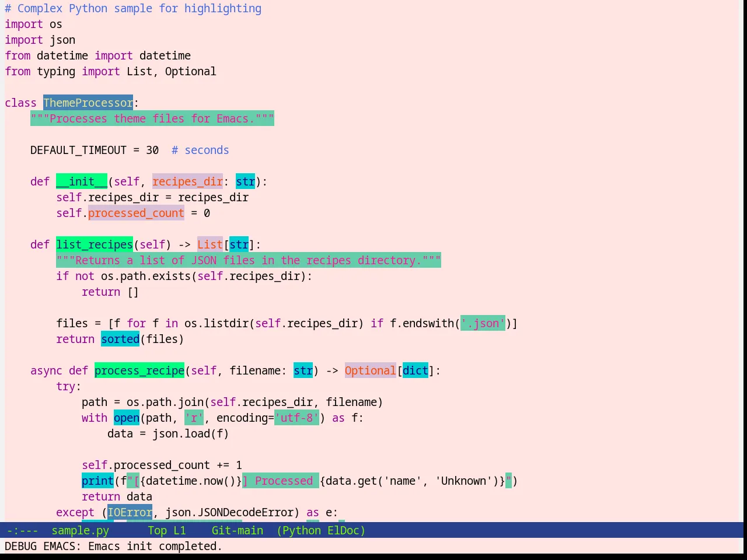The image size is (747, 560).
Task: Click the 'except' keyword
Action: (75, 512)
